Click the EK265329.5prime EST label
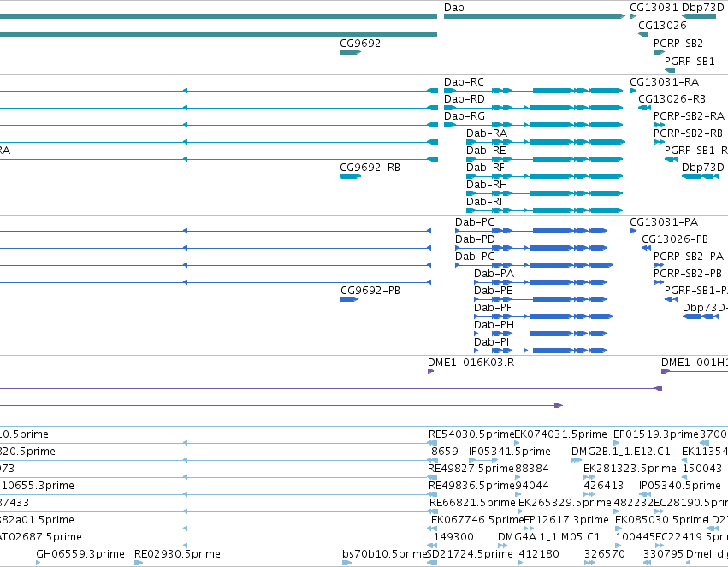Image resolution: width=728 pixels, height=567 pixels. tap(565, 503)
